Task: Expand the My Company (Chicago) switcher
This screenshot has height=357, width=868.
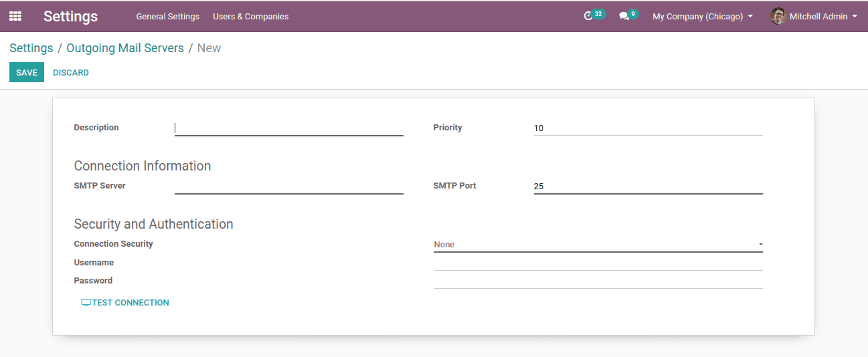Action: pos(703,17)
